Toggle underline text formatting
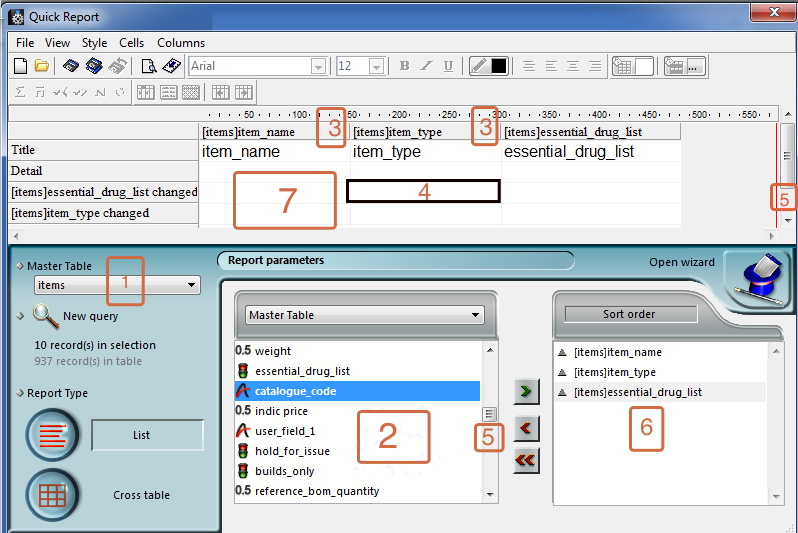Screen dimensions: 798x533 448,66
